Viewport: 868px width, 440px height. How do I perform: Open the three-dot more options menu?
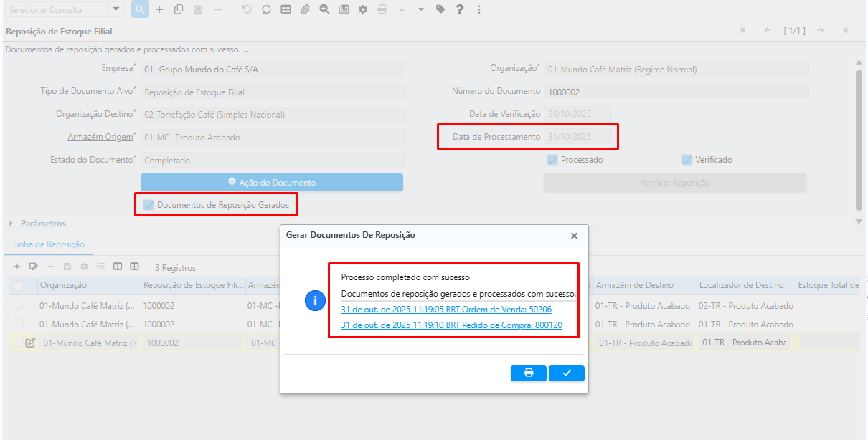pyautogui.click(x=479, y=9)
